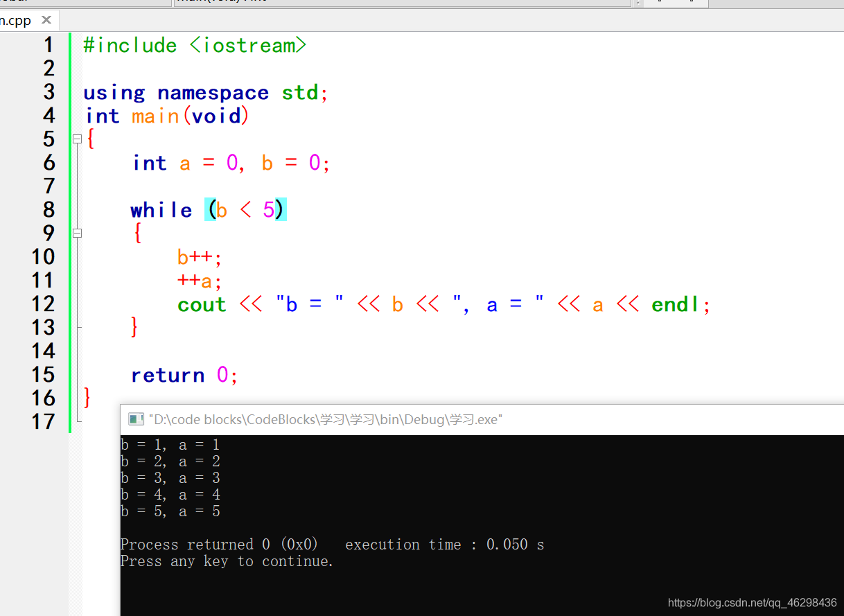Screen dimensions: 844x616
Task: Click 'b = 0' on line 6
Action: [x=291, y=163]
